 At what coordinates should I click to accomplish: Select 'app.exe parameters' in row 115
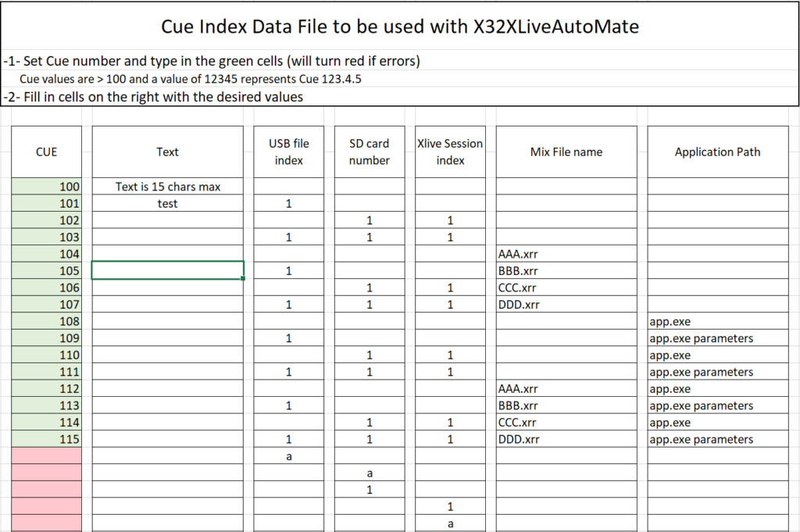(x=718, y=439)
